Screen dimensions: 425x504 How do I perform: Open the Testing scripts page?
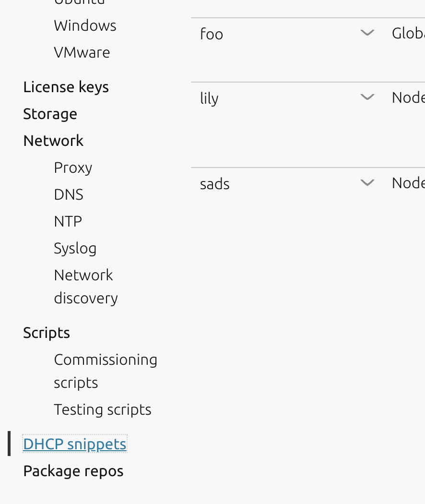tap(103, 410)
